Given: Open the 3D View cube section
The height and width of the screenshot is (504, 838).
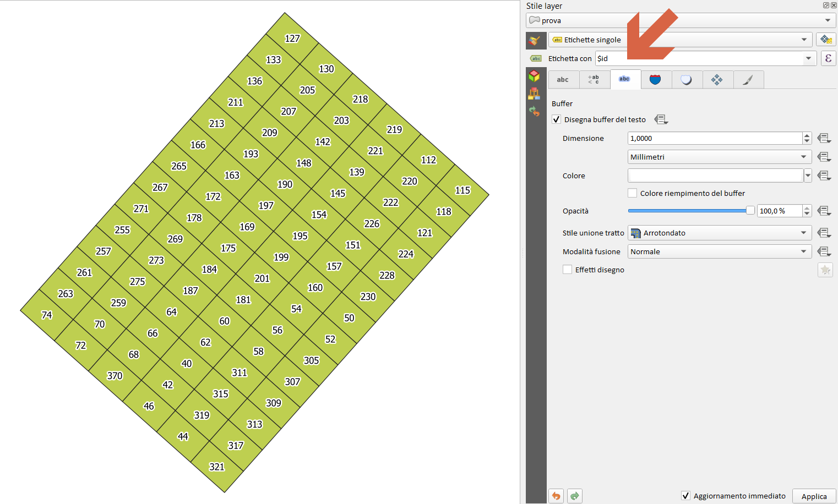Looking at the screenshot, I should pyautogui.click(x=534, y=76).
